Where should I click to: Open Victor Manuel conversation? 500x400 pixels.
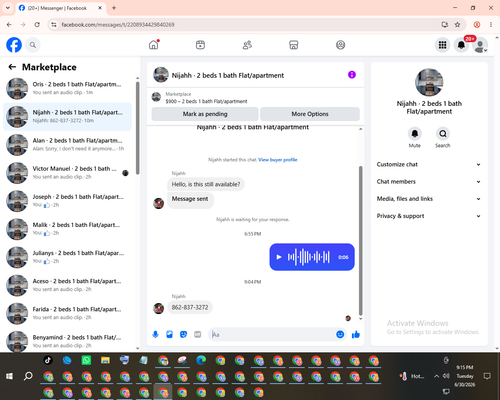click(67, 173)
